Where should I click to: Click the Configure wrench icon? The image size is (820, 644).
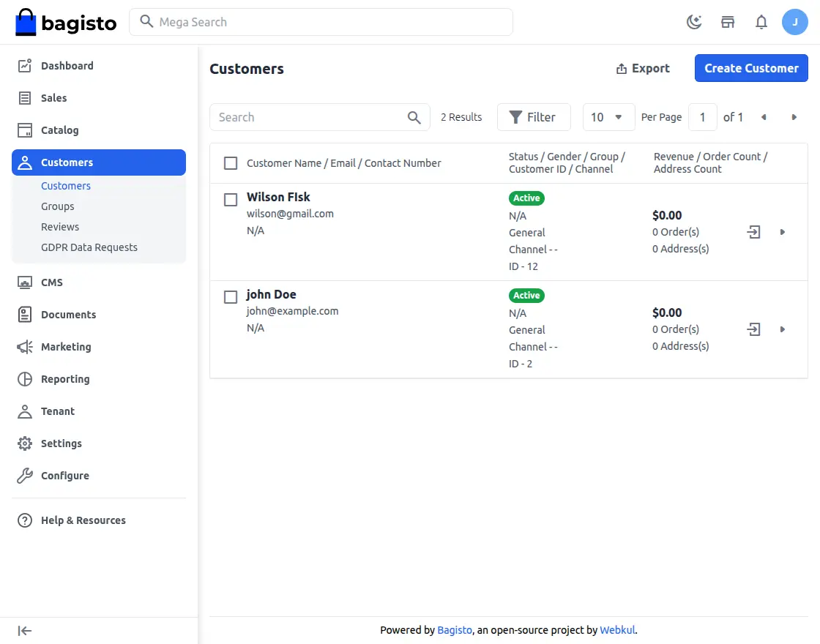click(x=25, y=476)
